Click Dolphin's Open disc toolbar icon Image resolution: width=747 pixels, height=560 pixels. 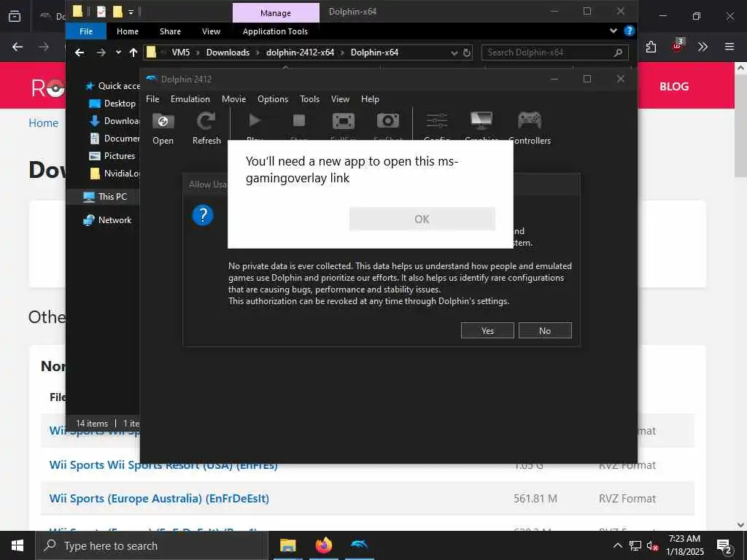click(163, 122)
